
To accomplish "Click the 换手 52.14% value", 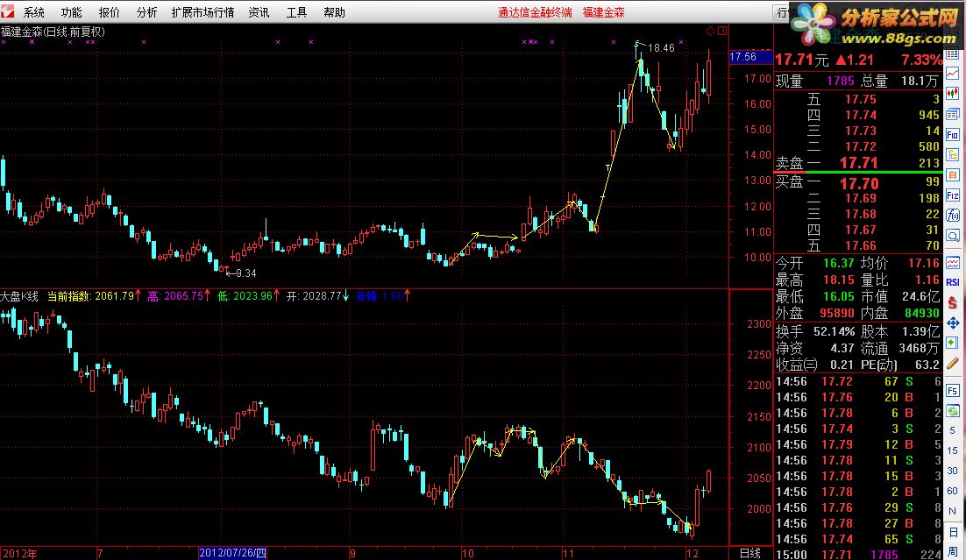I will (x=835, y=331).
